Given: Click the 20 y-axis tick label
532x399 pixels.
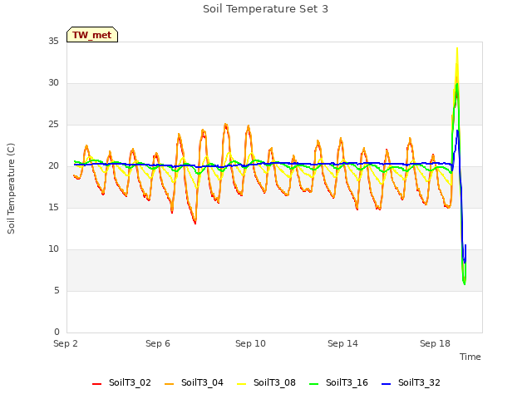Looking at the screenshot, I should (x=53, y=166).
